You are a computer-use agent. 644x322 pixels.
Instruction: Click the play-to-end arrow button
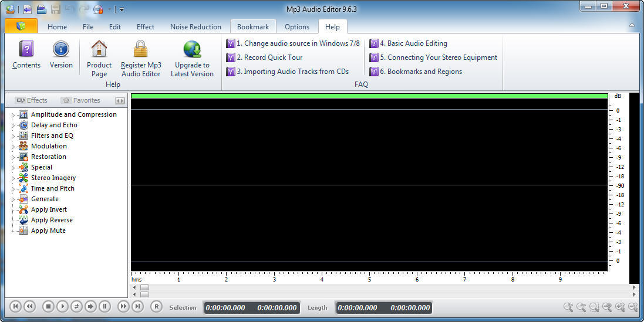(x=91, y=306)
